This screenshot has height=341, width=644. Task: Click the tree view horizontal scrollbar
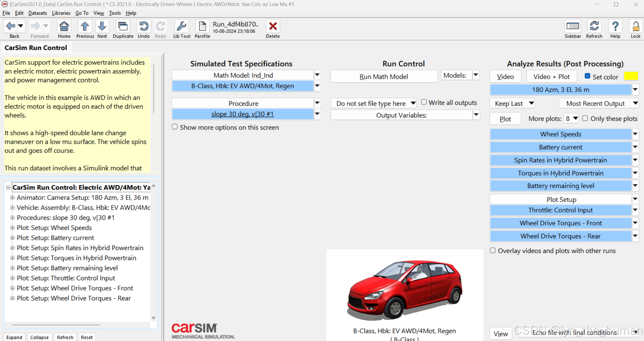coord(56,325)
